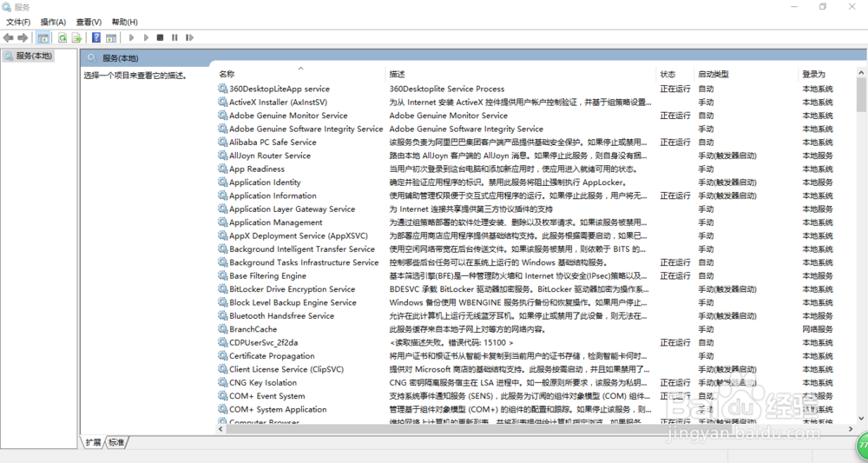Click gear icon of AllJoyn Router Service
Viewport: 868px width, 463px height.
pos(222,155)
